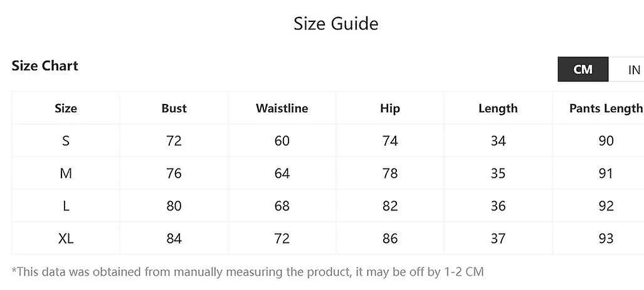
Task: Select the S size row label
Action: pos(66,141)
